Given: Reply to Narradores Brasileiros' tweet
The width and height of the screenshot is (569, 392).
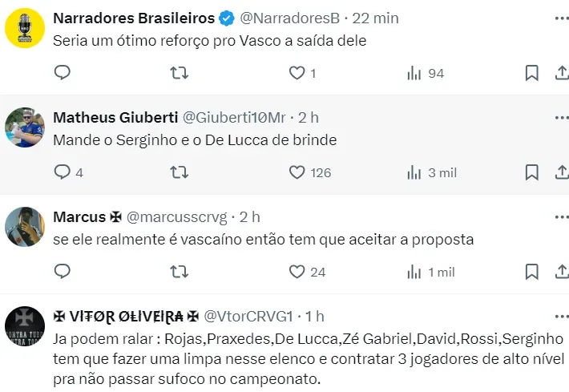Looking at the screenshot, I should tap(63, 73).
